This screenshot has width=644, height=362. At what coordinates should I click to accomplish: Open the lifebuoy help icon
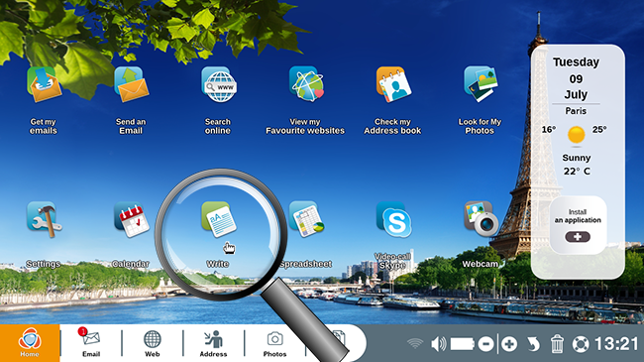tap(581, 344)
